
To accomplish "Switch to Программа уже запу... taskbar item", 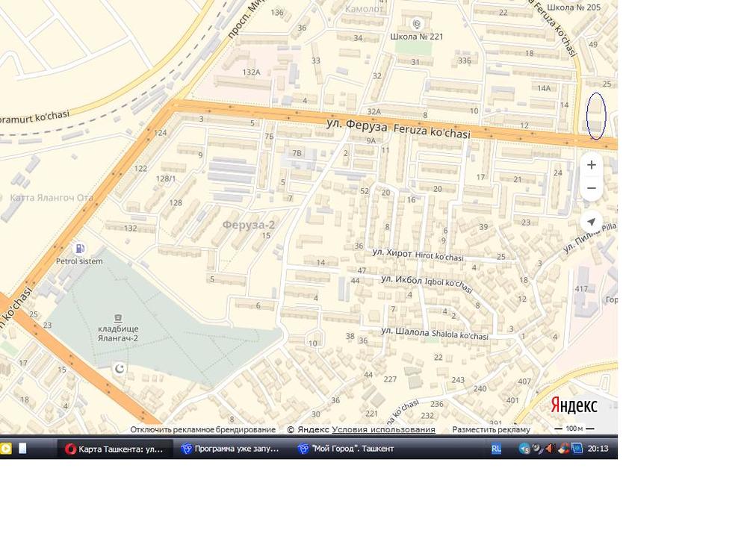I will (x=232, y=449).
